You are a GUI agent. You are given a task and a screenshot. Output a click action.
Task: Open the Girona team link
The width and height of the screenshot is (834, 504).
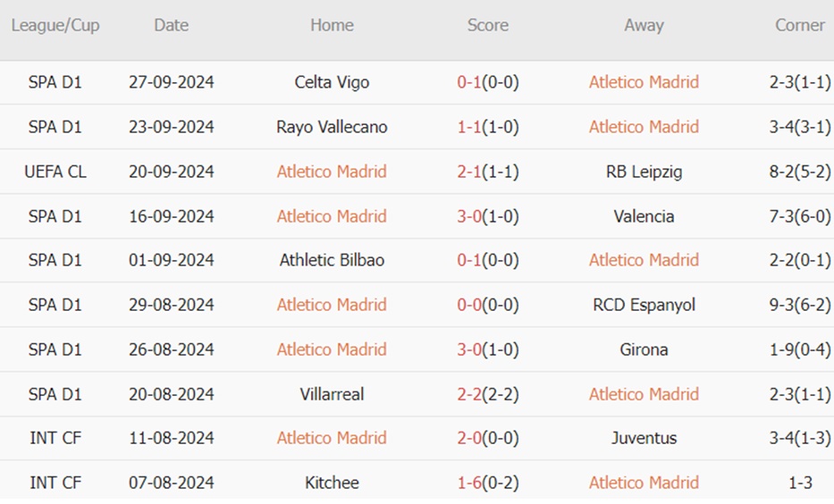(x=644, y=349)
